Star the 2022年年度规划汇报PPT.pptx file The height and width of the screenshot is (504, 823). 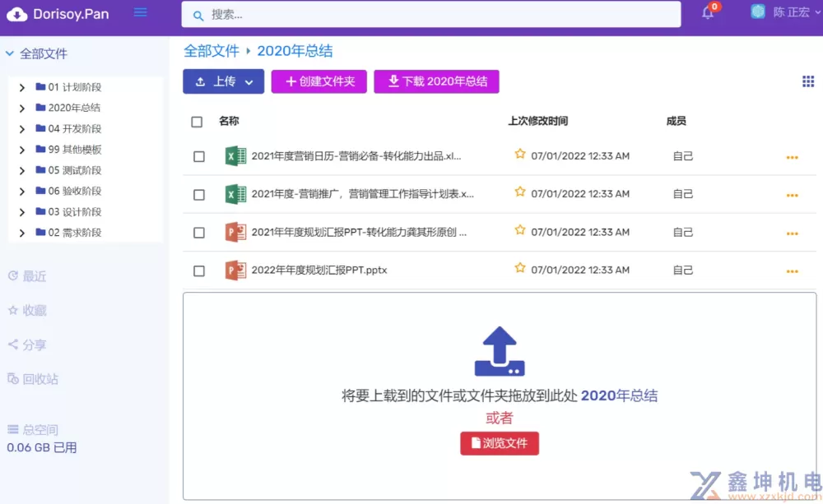(520, 268)
